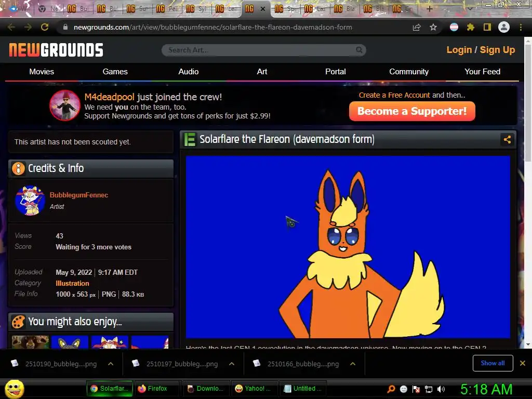Click the Login link
Viewport: 532px width, 399px height.
(459, 50)
